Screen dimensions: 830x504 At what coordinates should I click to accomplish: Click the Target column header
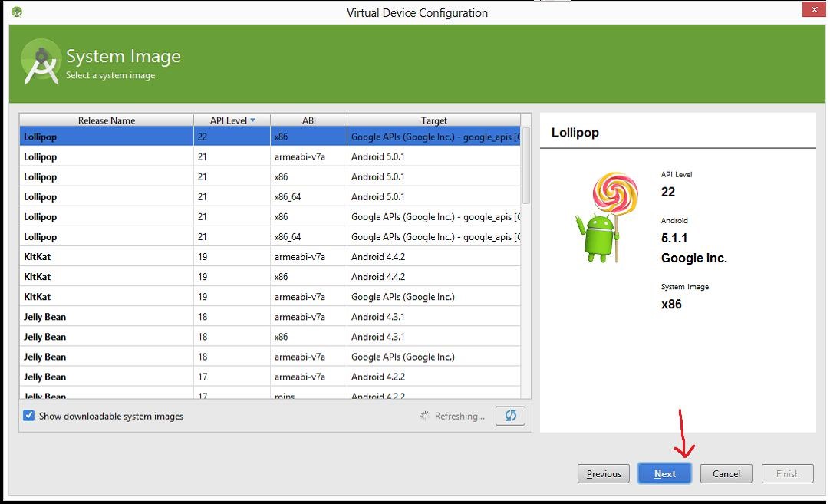(434, 120)
